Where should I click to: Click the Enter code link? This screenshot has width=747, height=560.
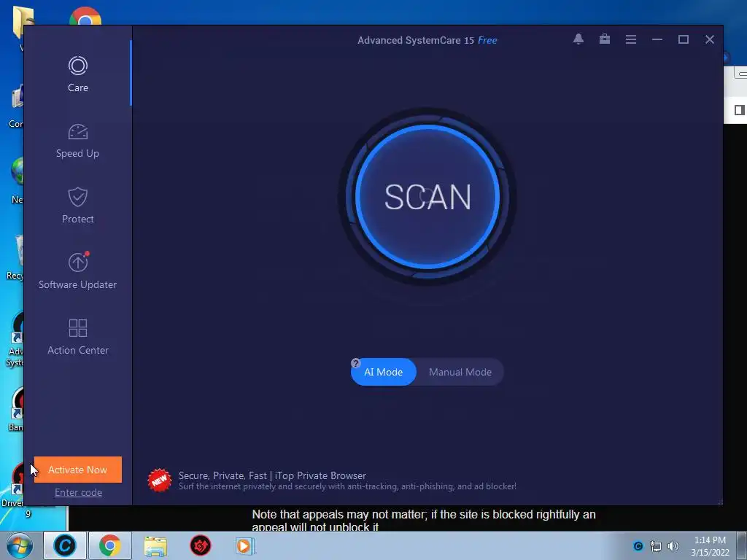(78, 492)
